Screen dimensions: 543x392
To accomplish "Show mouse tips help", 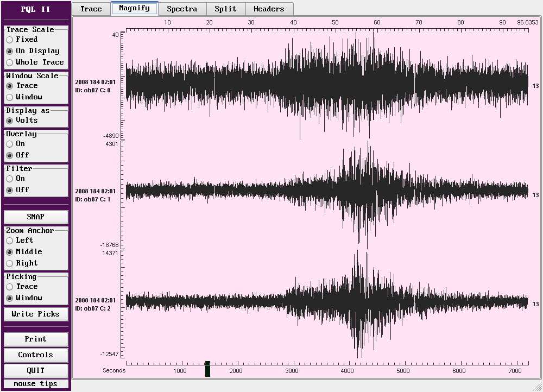I will (x=36, y=384).
